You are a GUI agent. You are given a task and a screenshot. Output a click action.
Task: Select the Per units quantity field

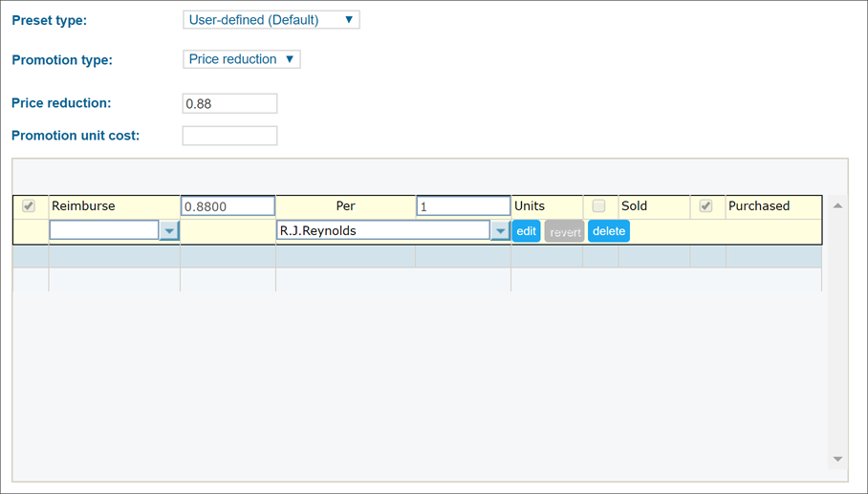[x=463, y=206]
